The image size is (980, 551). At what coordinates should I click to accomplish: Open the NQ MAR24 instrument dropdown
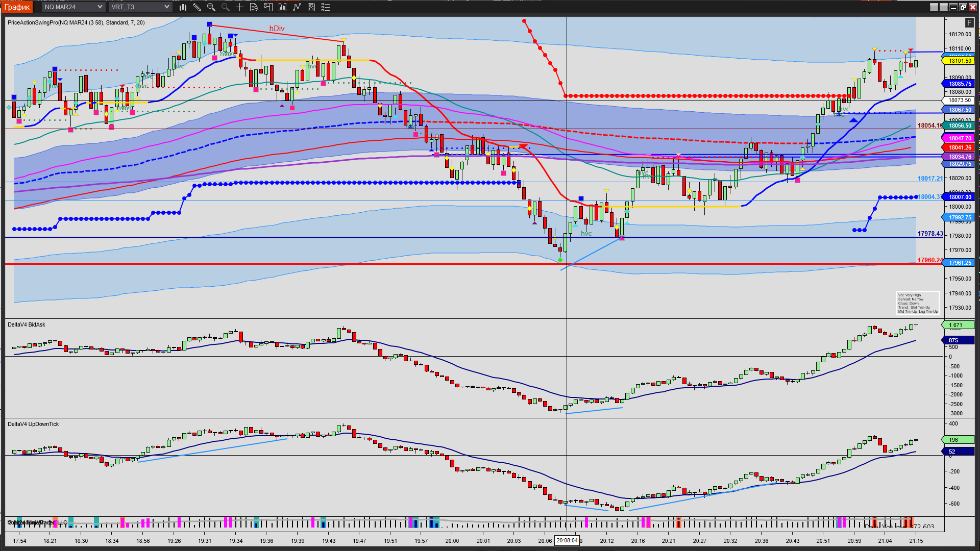[73, 7]
